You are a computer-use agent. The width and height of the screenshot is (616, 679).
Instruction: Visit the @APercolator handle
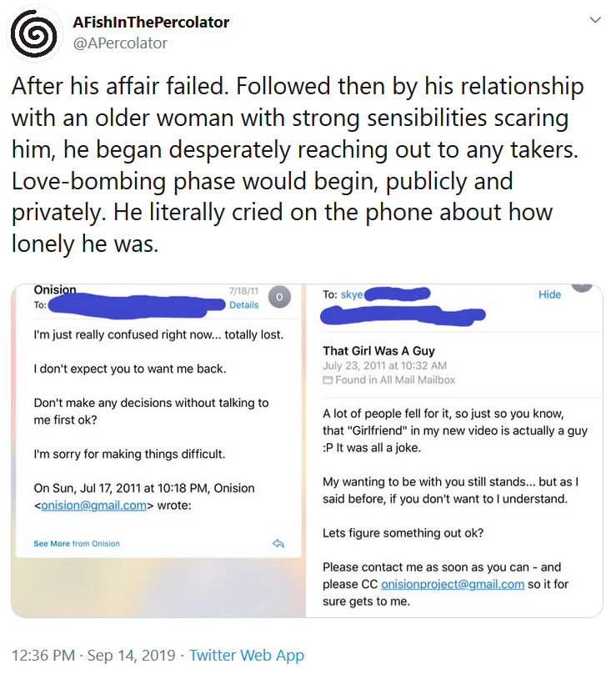[x=120, y=43]
